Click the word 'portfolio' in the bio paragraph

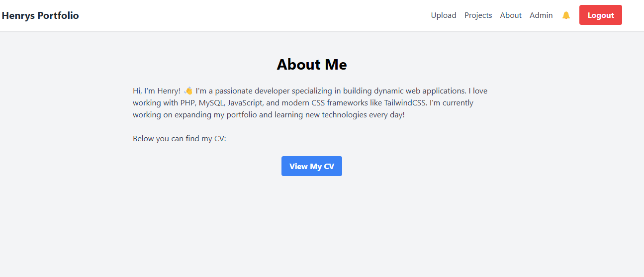click(241, 115)
